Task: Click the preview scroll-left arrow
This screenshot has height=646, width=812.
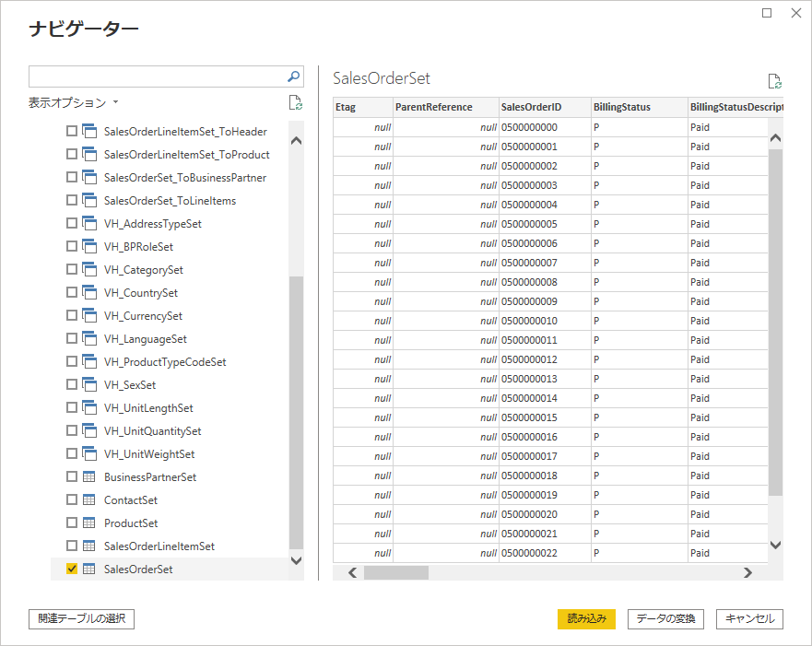Action: (353, 572)
